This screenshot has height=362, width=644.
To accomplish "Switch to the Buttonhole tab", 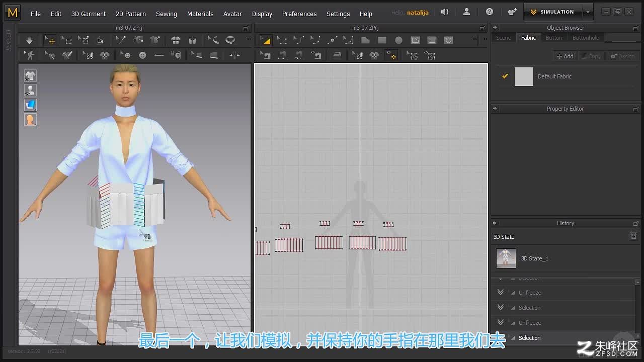I will click(x=586, y=38).
